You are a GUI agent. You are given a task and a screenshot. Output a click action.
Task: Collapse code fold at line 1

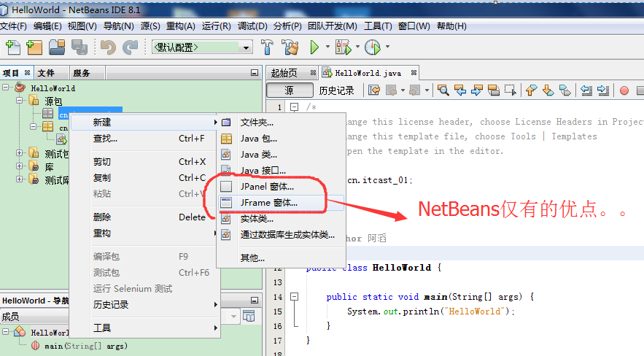point(295,107)
